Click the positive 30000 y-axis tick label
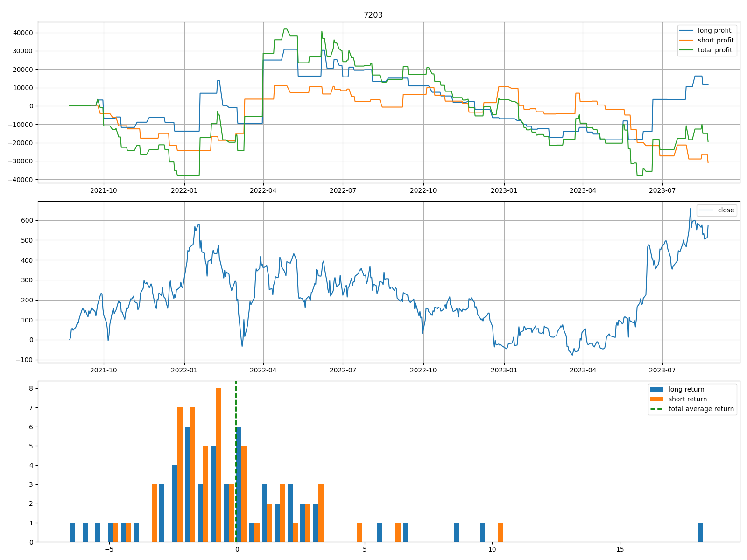Screen dimensions: 747x560 [23, 51]
